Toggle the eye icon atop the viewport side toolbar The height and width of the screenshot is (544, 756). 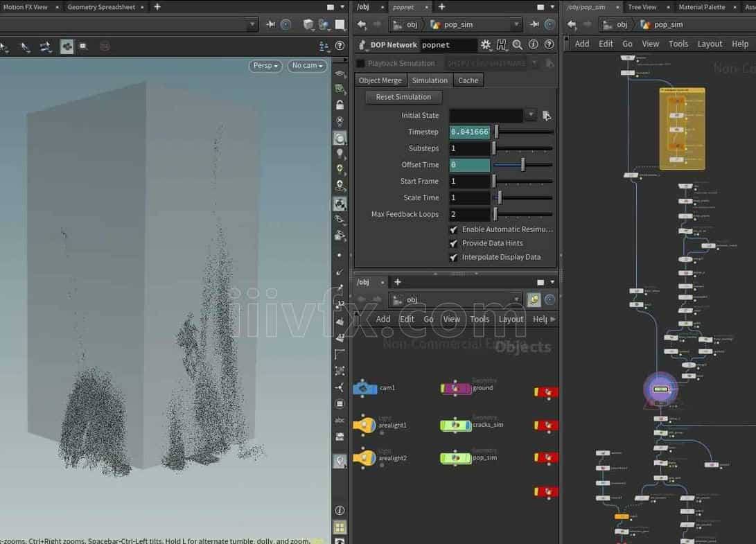click(340, 73)
